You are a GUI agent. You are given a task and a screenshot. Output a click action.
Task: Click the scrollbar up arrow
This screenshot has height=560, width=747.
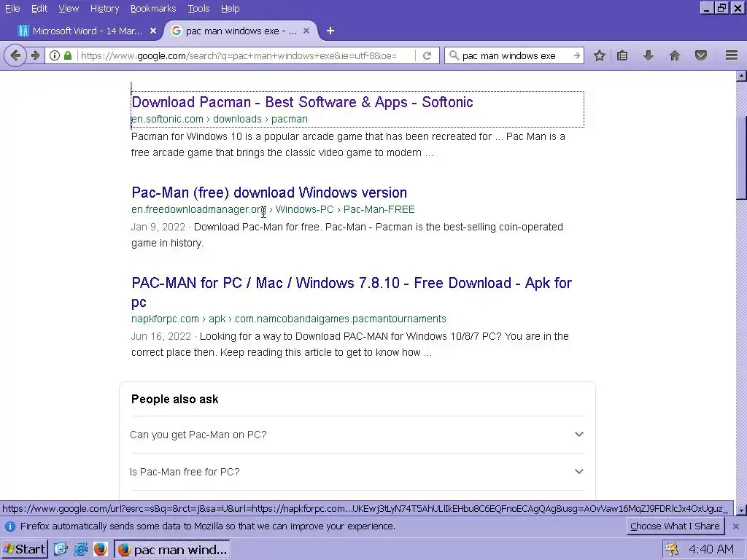click(x=741, y=76)
